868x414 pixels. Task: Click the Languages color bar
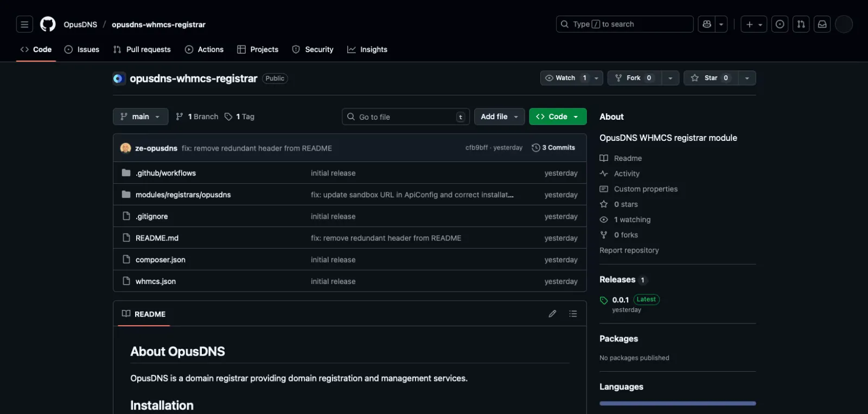click(678, 403)
